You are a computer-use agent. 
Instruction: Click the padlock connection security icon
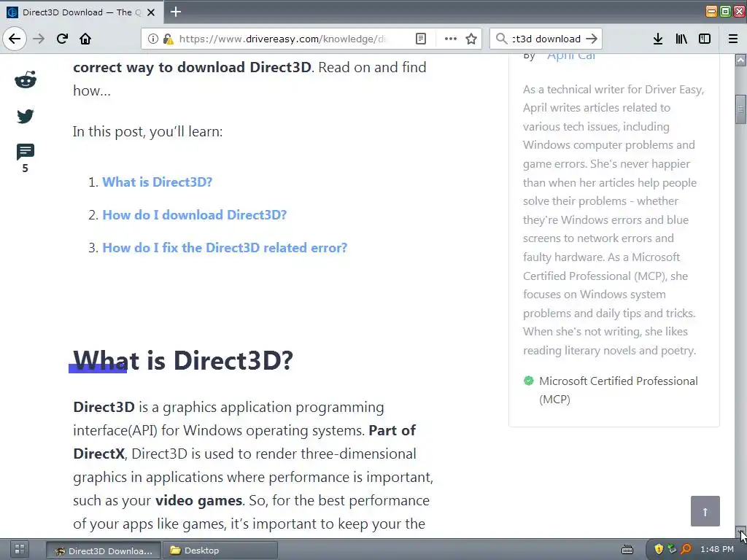168,39
